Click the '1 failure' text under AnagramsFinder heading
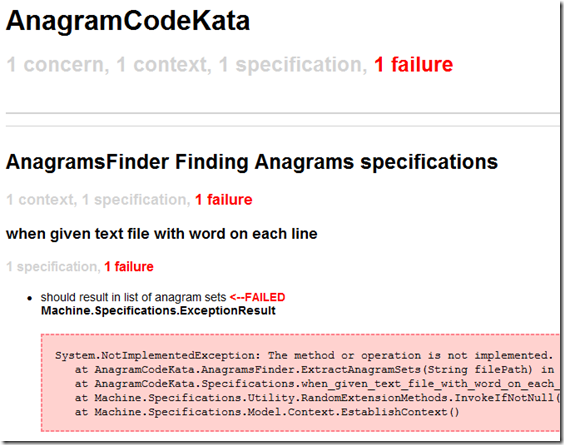 pos(223,200)
